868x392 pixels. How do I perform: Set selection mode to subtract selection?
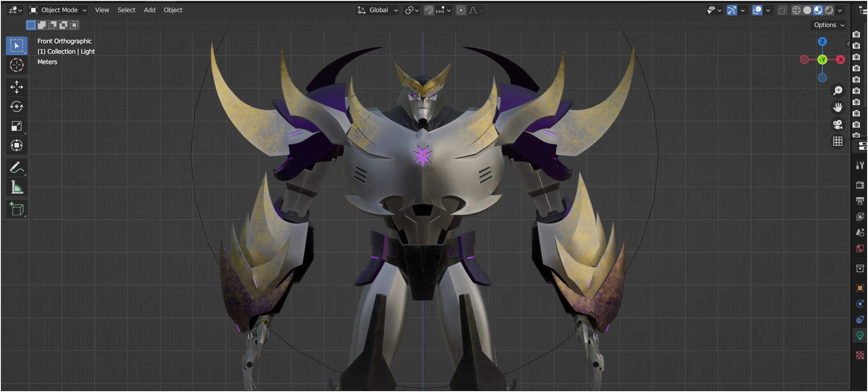click(x=52, y=25)
